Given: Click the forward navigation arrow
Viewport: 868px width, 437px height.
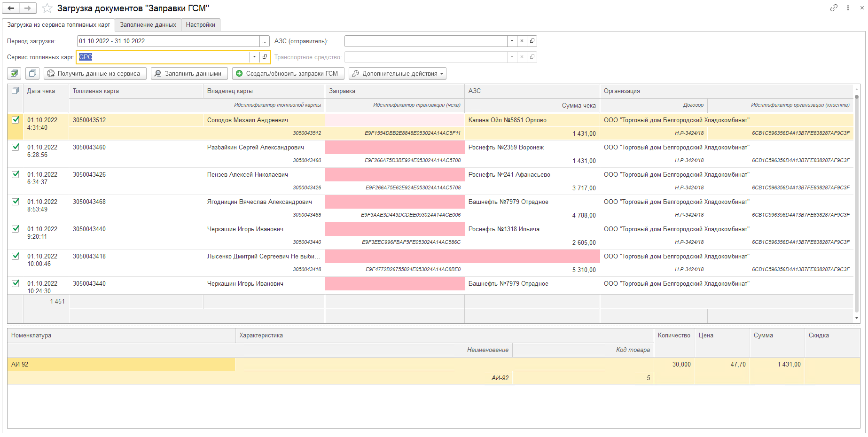Looking at the screenshot, I should 28,8.
